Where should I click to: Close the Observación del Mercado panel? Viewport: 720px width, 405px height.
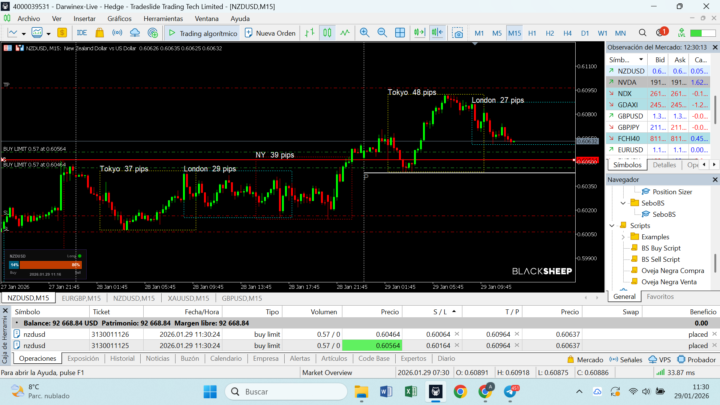point(715,47)
